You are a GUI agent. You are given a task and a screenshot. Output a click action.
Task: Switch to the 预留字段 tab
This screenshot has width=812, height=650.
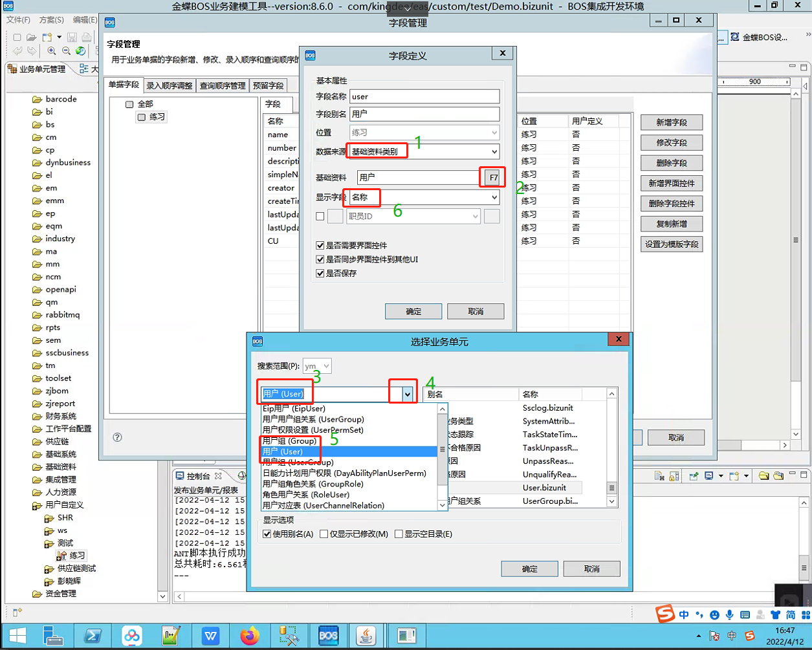point(268,85)
